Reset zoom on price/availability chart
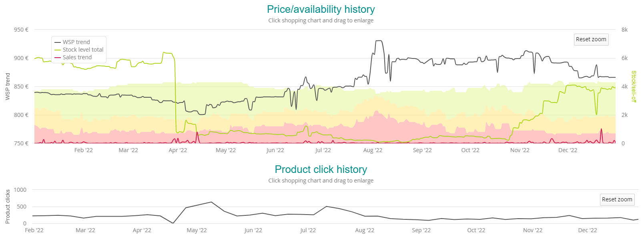644x241 pixels. click(591, 39)
